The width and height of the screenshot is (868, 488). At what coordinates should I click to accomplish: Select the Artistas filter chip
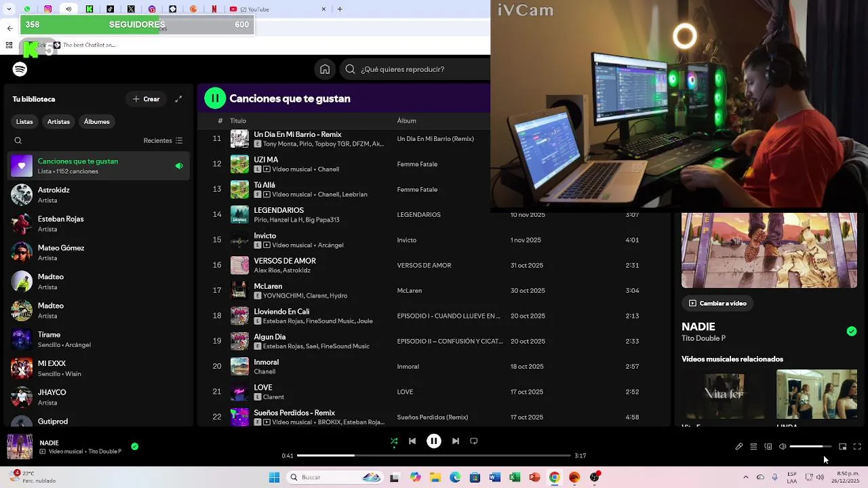tap(58, 122)
